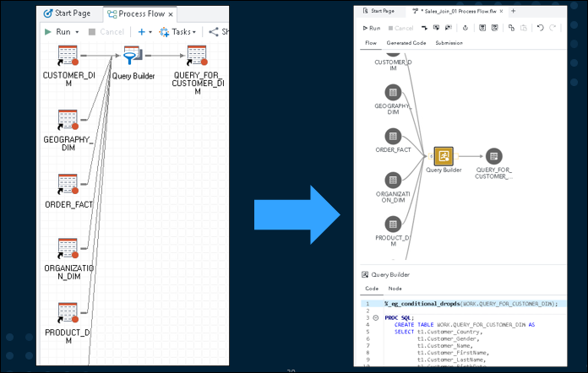Click the Query Builder filter node icon

[x=133, y=56]
